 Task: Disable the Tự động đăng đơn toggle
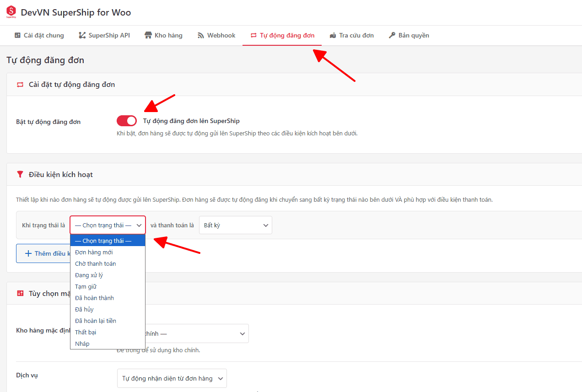pyautogui.click(x=127, y=121)
